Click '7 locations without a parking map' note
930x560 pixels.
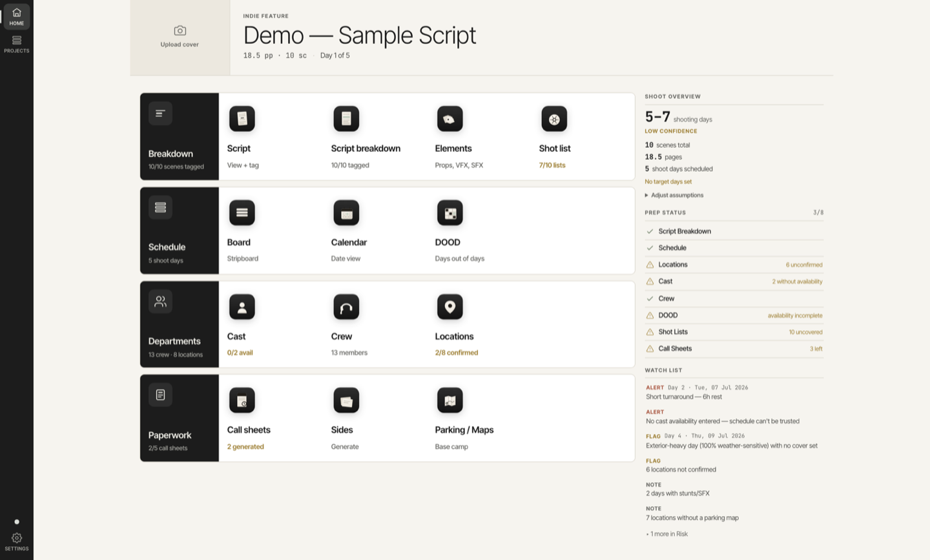pyautogui.click(x=692, y=518)
